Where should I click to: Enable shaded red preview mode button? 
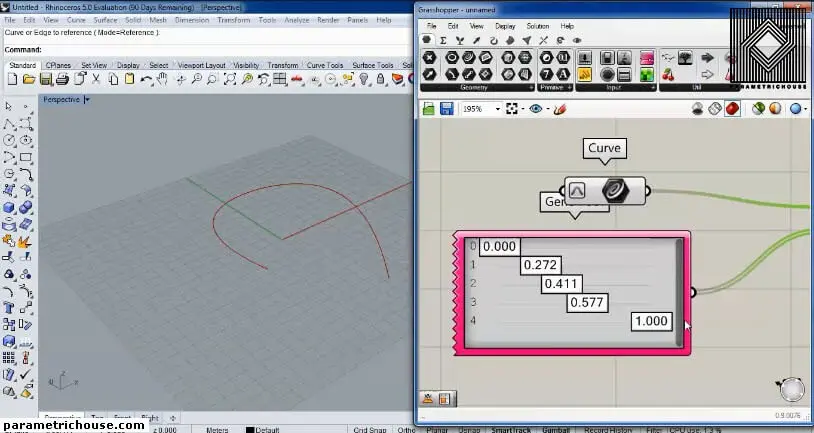click(732, 108)
